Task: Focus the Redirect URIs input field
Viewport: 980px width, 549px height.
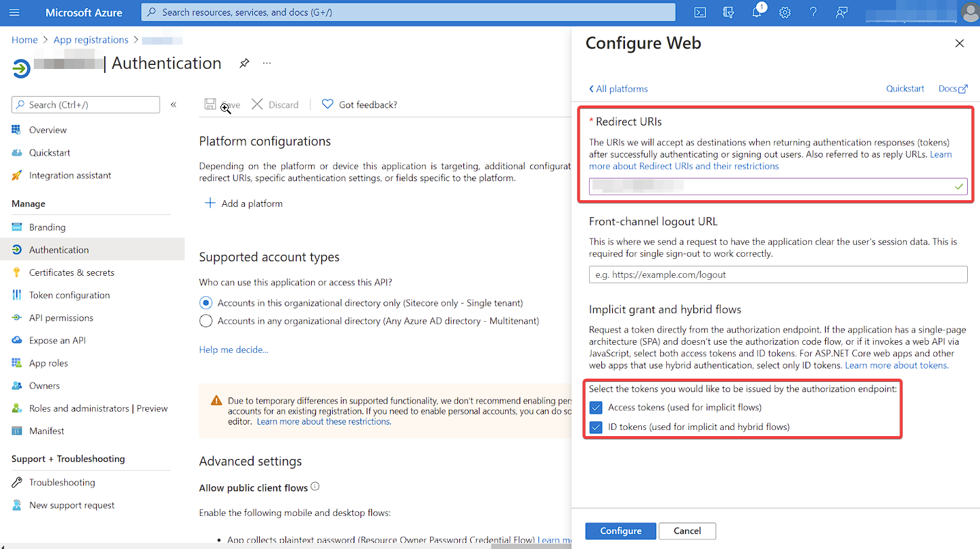Action: [778, 186]
